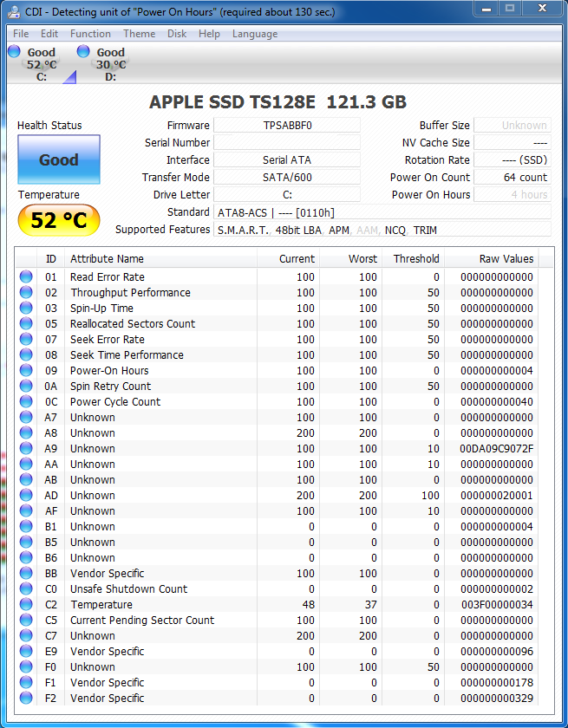Image resolution: width=568 pixels, height=728 pixels.
Task: Click the status orb for Unsafe Shutdown Count
Action: [x=26, y=589]
